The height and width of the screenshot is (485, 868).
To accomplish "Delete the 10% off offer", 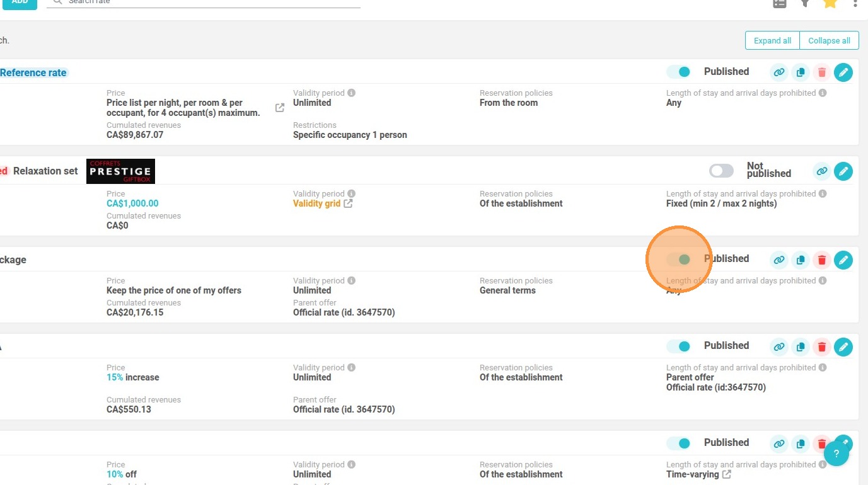I will (820, 443).
